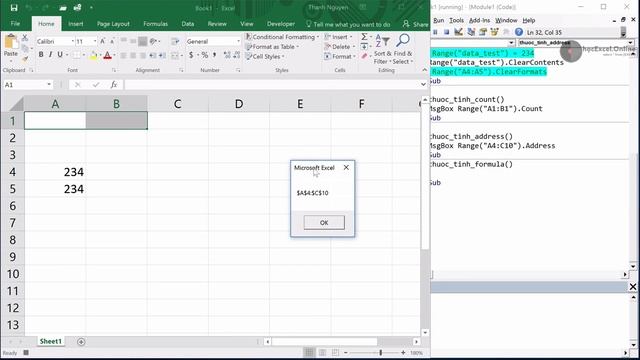Select cell A4 containing 234
This screenshot has height=360, width=640.
[55, 172]
